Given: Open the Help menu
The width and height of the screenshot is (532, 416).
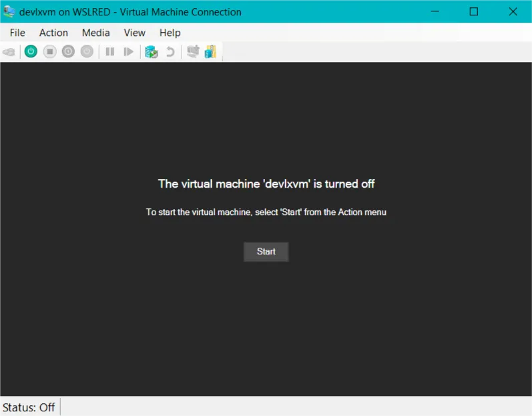Looking at the screenshot, I should [170, 33].
